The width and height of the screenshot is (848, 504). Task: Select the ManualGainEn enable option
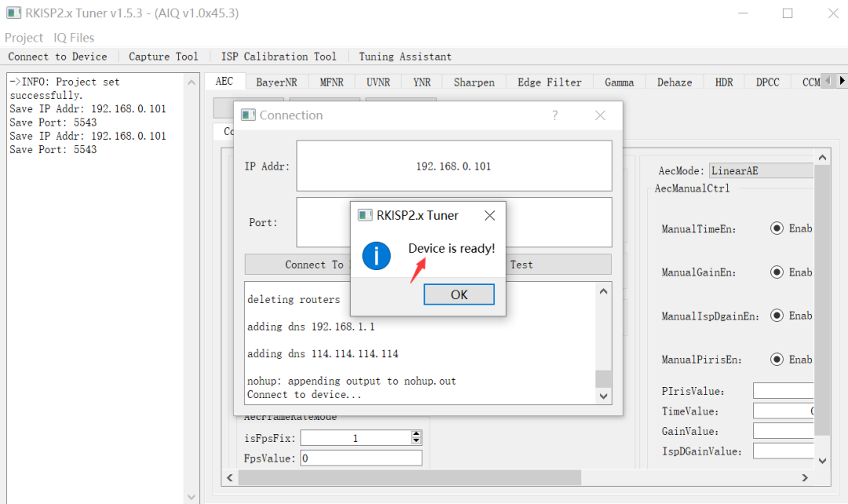point(777,272)
